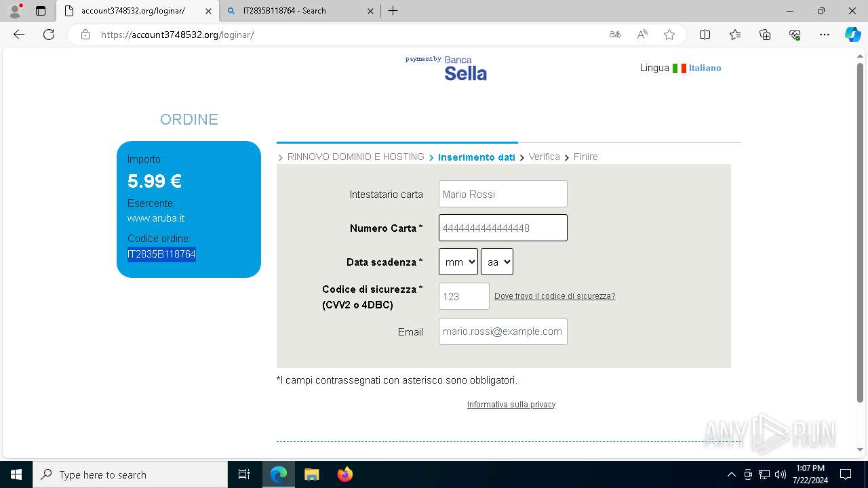Screen dimensions: 868x488
Task: Refresh the current page
Action: tap(49, 35)
